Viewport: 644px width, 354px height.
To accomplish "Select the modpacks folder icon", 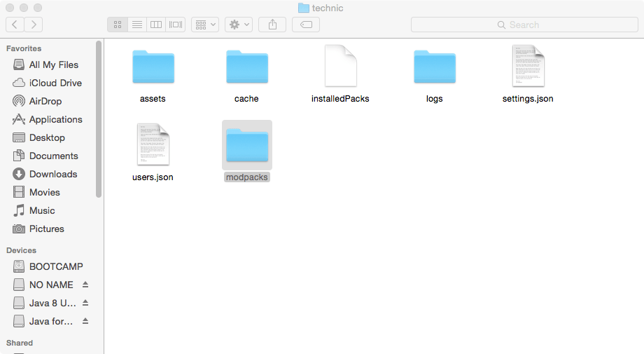I will click(x=247, y=145).
